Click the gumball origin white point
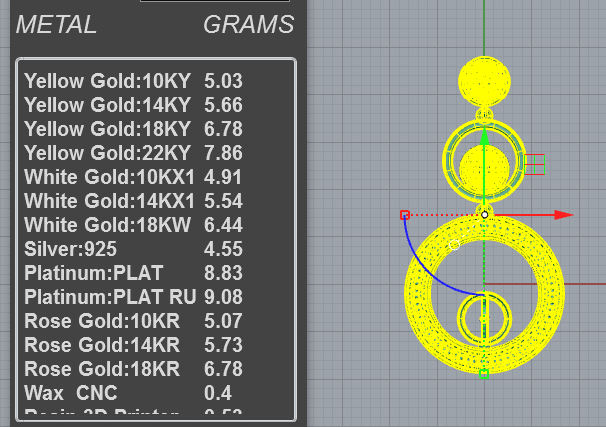 [x=484, y=215]
